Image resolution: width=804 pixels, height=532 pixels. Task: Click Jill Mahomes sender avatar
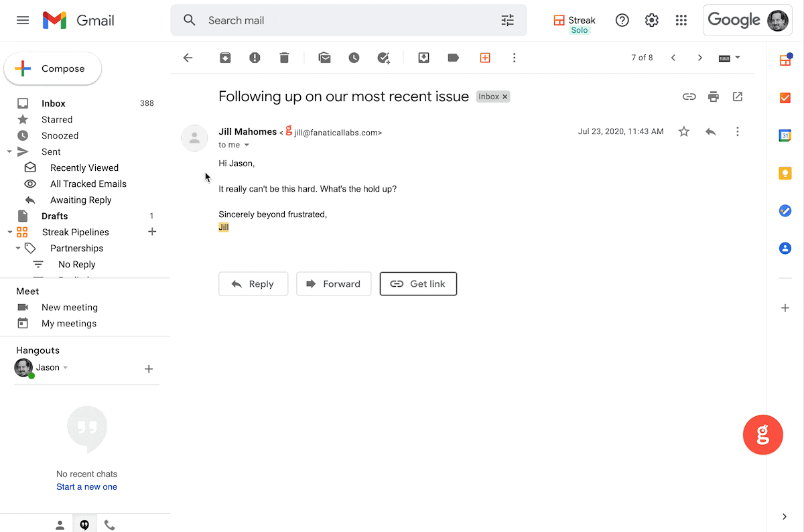[x=194, y=138]
